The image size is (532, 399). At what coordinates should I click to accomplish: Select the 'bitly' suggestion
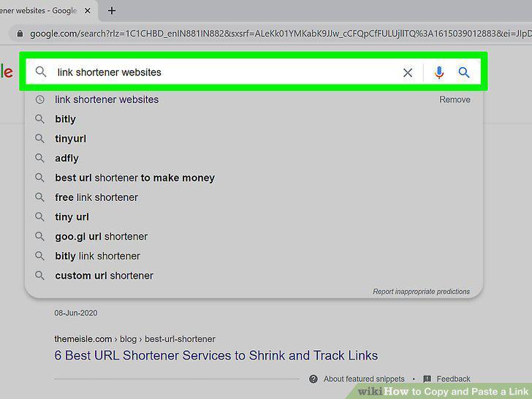(65, 119)
